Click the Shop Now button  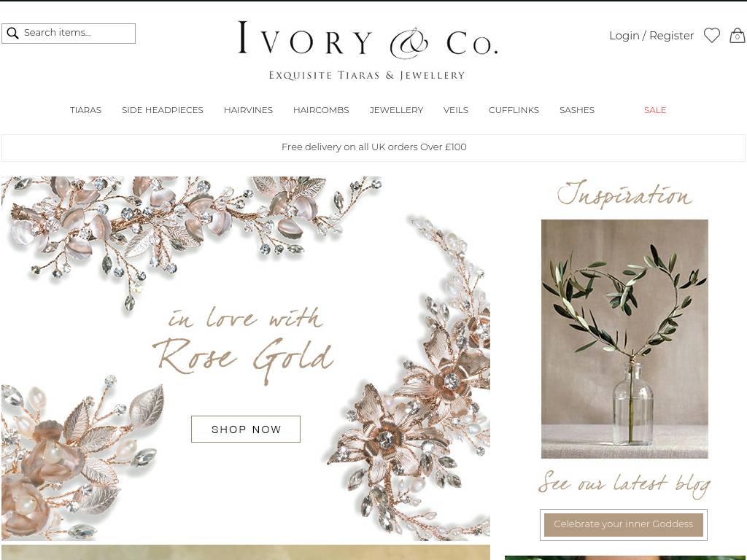click(x=246, y=429)
